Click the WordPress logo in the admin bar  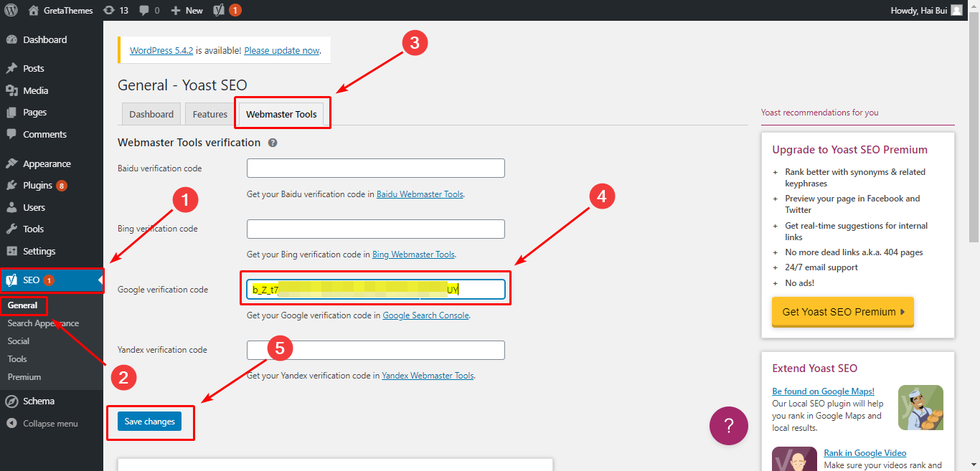(x=9, y=10)
